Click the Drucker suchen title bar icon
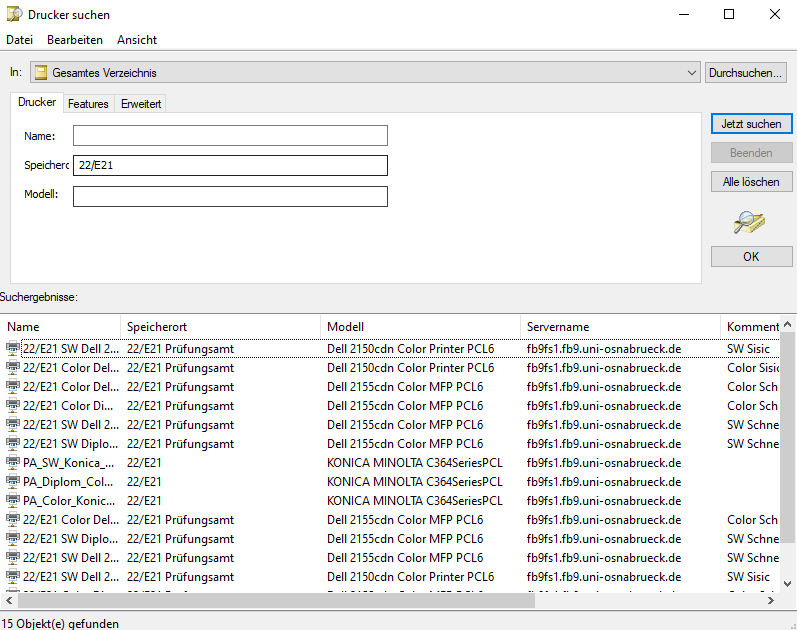Viewport: 797px width, 630px height. pyautogui.click(x=14, y=14)
